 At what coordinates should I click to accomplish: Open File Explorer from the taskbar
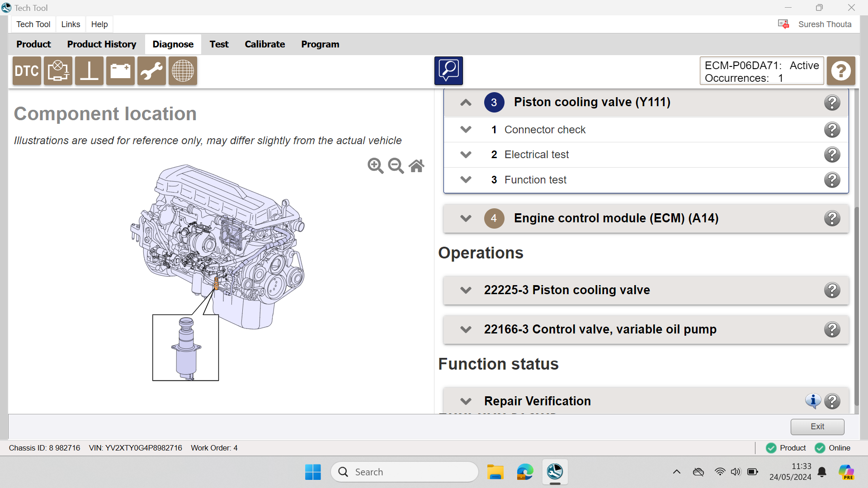click(x=495, y=472)
